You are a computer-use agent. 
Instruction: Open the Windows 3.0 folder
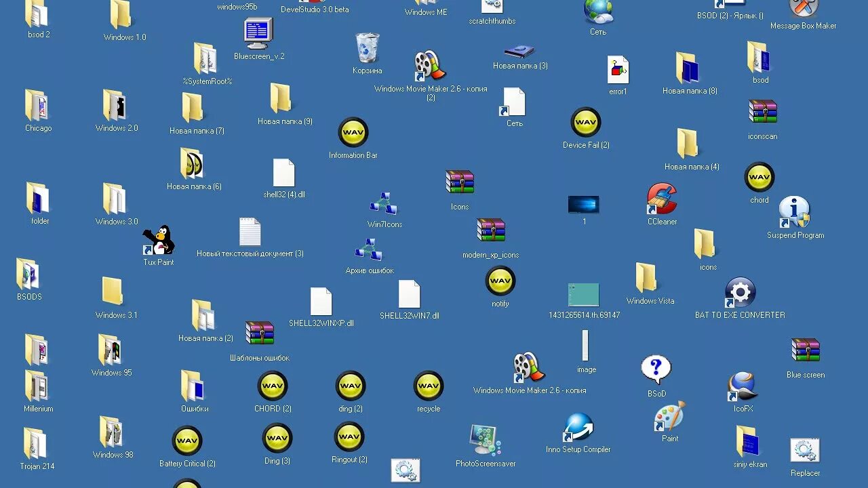[115, 199]
